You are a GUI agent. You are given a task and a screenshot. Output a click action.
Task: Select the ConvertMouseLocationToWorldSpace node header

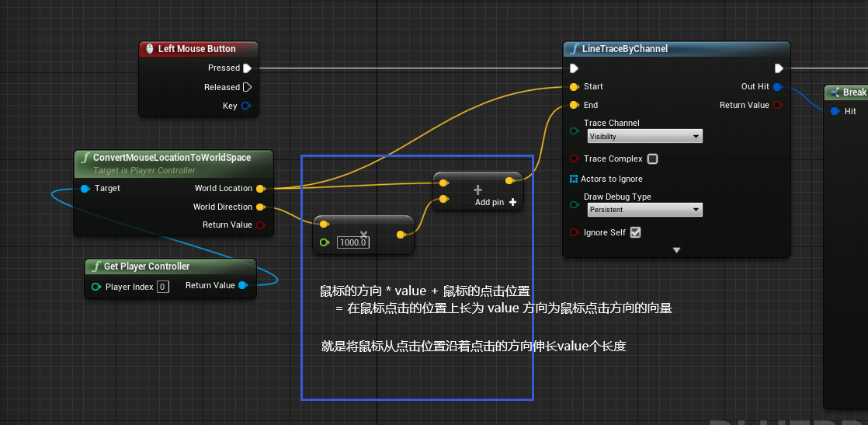click(x=173, y=163)
